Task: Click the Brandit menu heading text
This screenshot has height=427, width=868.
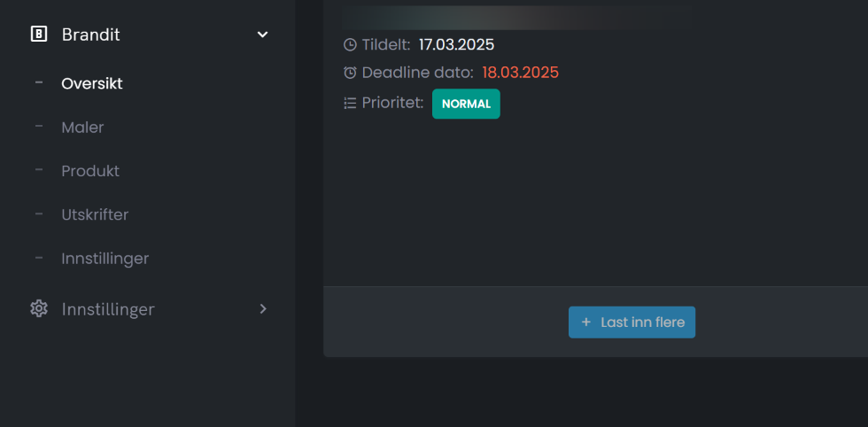Action: pyautogui.click(x=90, y=35)
